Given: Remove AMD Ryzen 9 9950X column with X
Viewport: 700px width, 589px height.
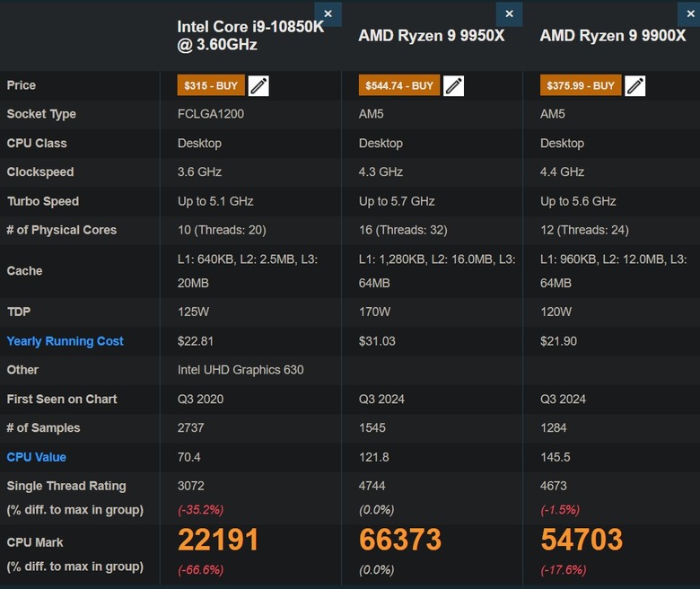Looking at the screenshot, I should pyautogui.click(x=510, y=13).
